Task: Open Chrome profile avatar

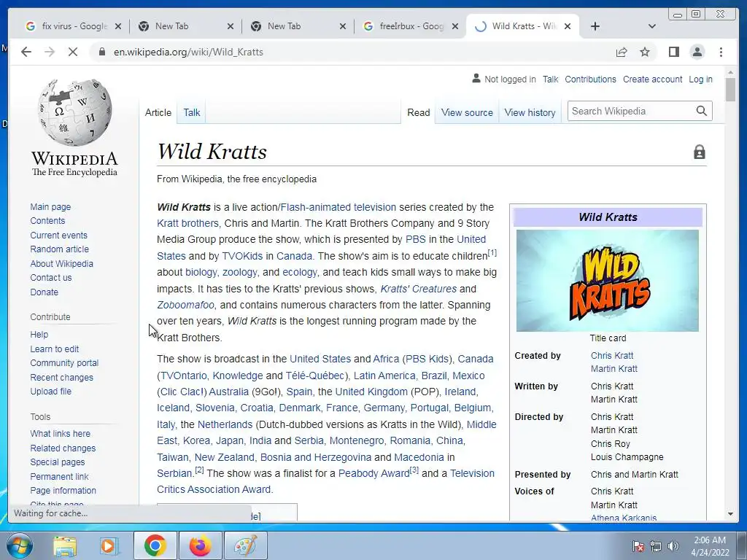Action: click(697, 52)
